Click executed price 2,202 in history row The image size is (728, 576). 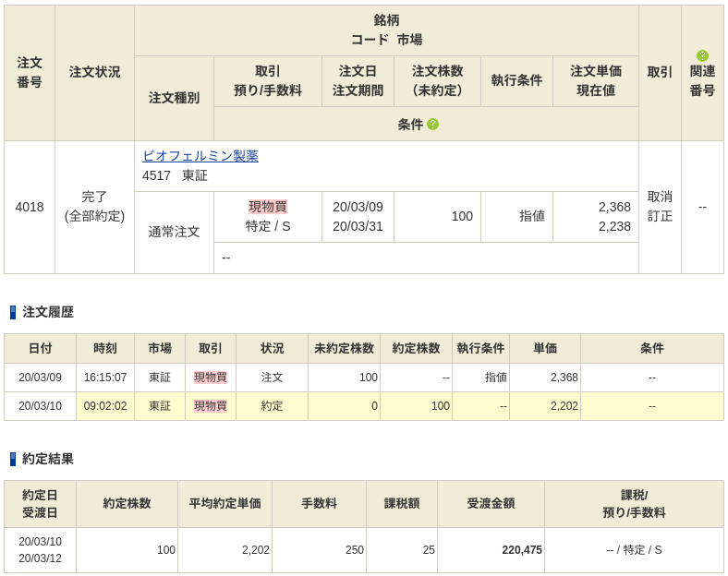564,406
